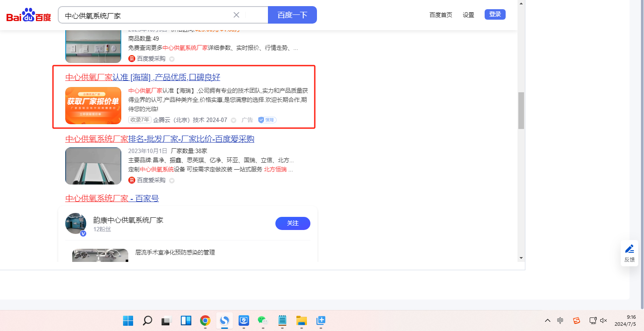Open the 中心供氧厂家认准[海瑞] result title
644x331 pixels.
coord(143,77)
